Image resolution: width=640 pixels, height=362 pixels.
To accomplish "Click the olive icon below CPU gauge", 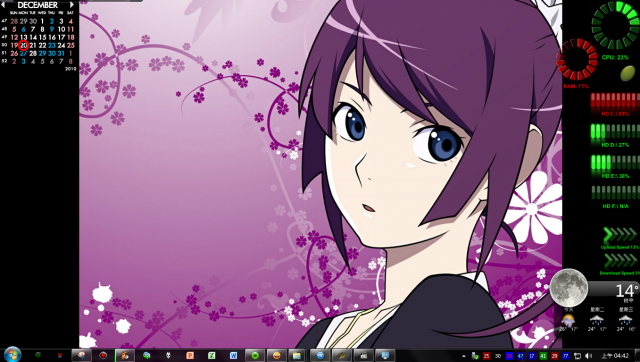I will tap(627, 73).
